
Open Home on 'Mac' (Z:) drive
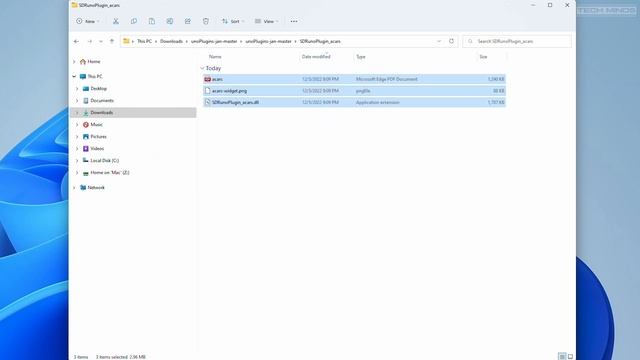(x=110, y=173)
